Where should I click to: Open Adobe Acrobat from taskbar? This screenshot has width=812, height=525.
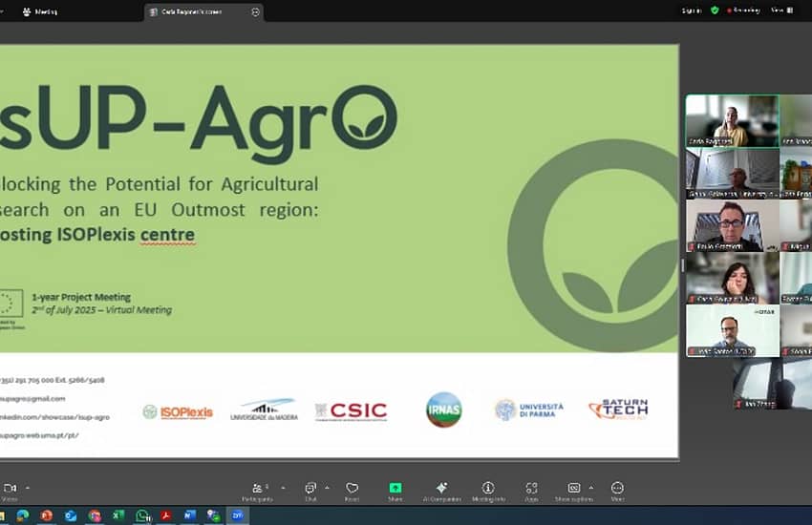click(x=165, y=515)
